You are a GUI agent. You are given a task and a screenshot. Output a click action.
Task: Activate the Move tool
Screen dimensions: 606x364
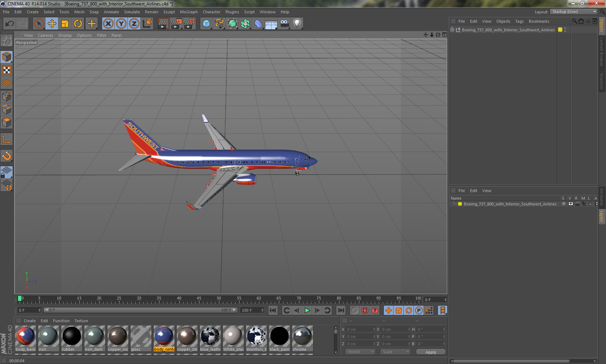(52, 24)
